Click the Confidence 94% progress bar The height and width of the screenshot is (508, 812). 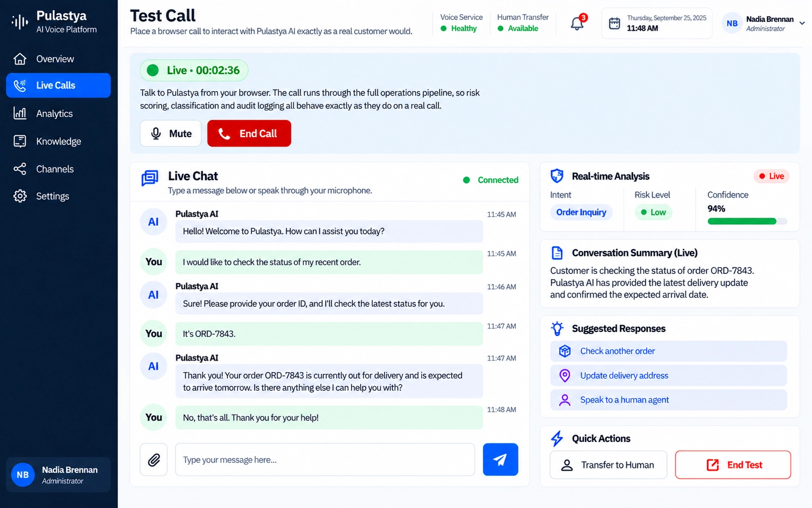747,221
